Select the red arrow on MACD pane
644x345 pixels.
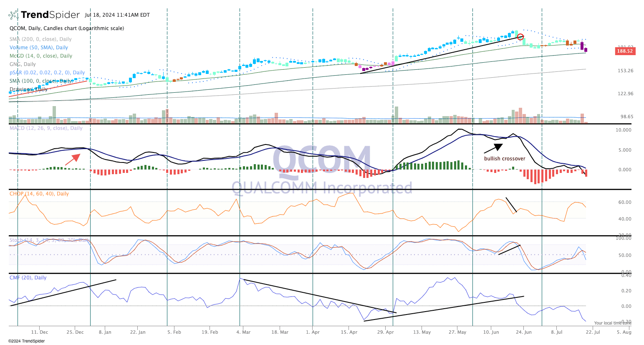coord(73,159)
